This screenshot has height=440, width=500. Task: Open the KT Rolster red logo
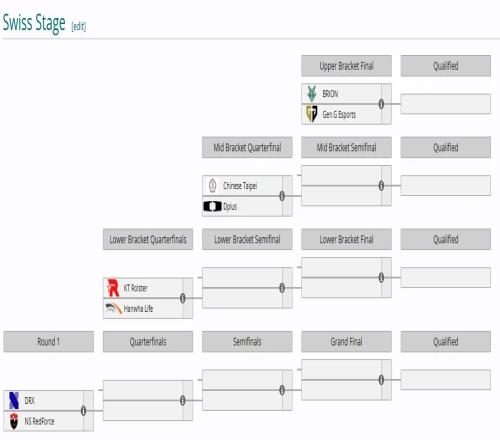113,288
